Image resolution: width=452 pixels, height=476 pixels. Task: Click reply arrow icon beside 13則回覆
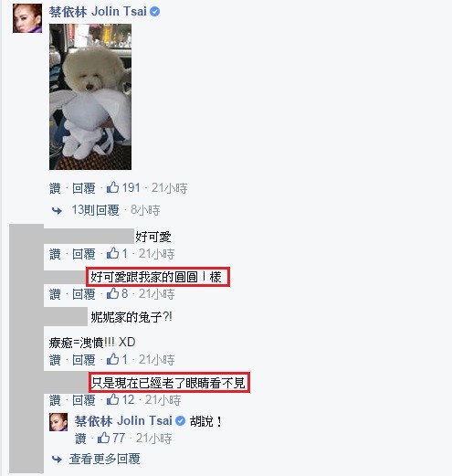pos(57,210)
